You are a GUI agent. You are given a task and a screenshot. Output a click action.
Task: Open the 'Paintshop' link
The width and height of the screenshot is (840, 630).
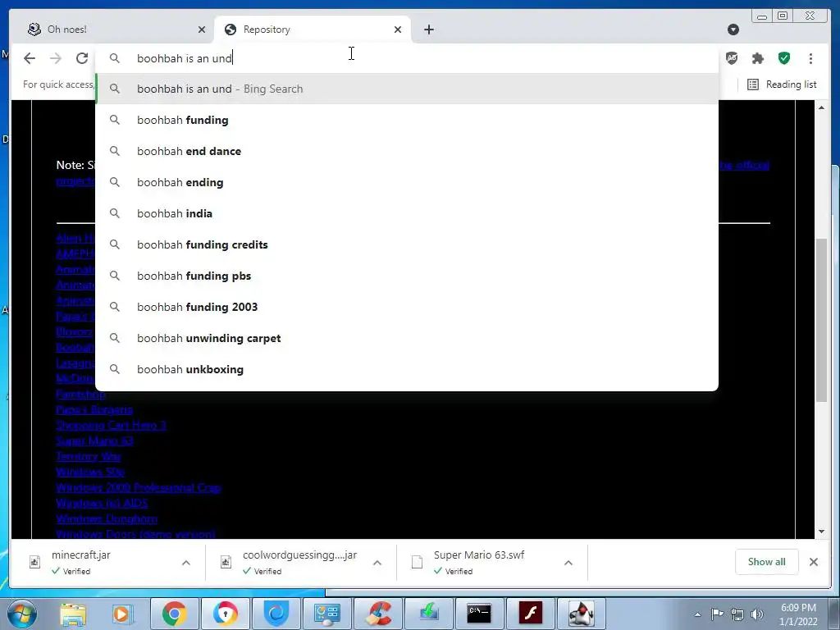tap(81, 395)
